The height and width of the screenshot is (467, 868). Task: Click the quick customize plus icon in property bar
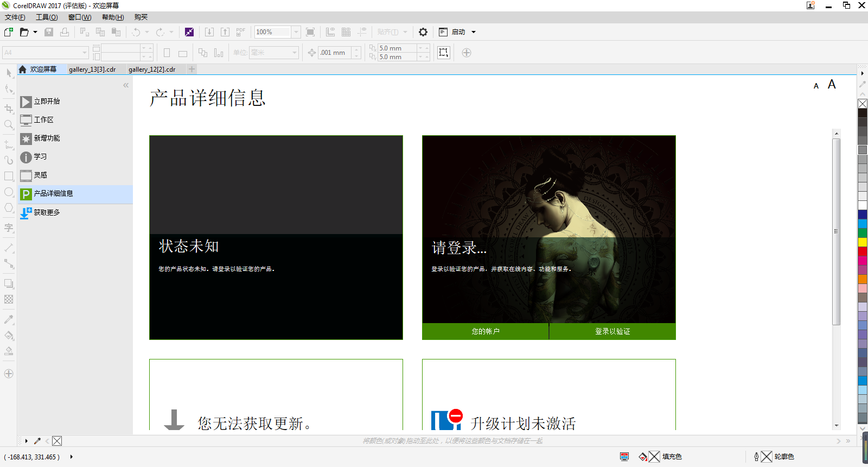coord(467,53)
